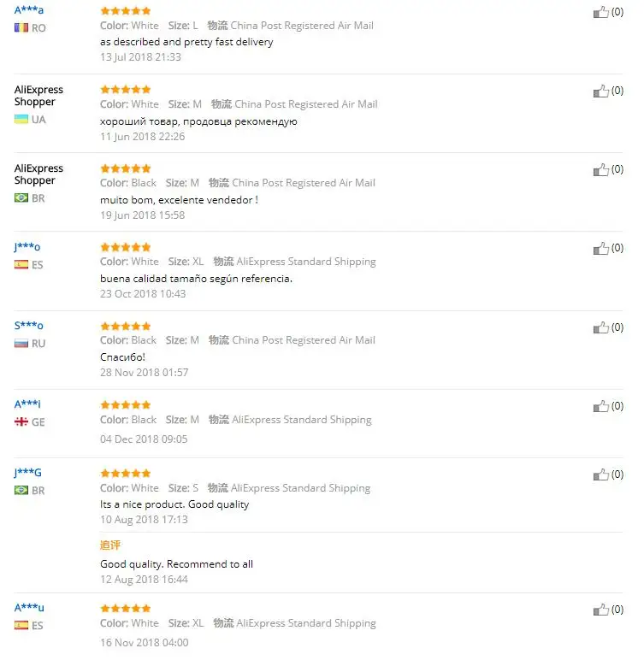The image size is (644, 660).
Task: Click the AliExpress Shopper name from Brazil
Action: (38, 174)
